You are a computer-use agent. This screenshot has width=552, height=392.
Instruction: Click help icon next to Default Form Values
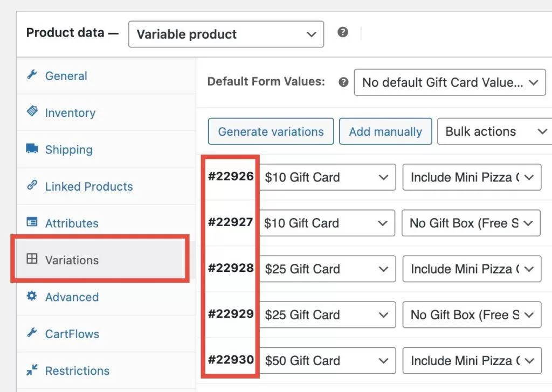click(343, 82)
